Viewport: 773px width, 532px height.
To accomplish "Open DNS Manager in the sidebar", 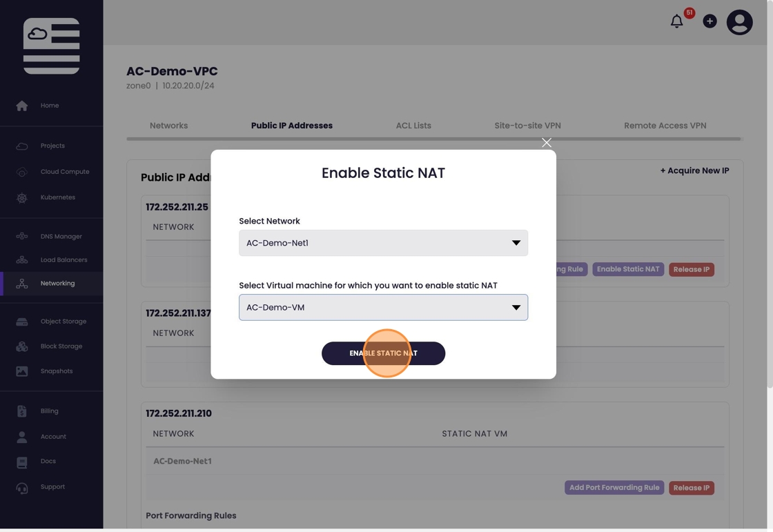I will pyautogui.click(x=61, y=237).
